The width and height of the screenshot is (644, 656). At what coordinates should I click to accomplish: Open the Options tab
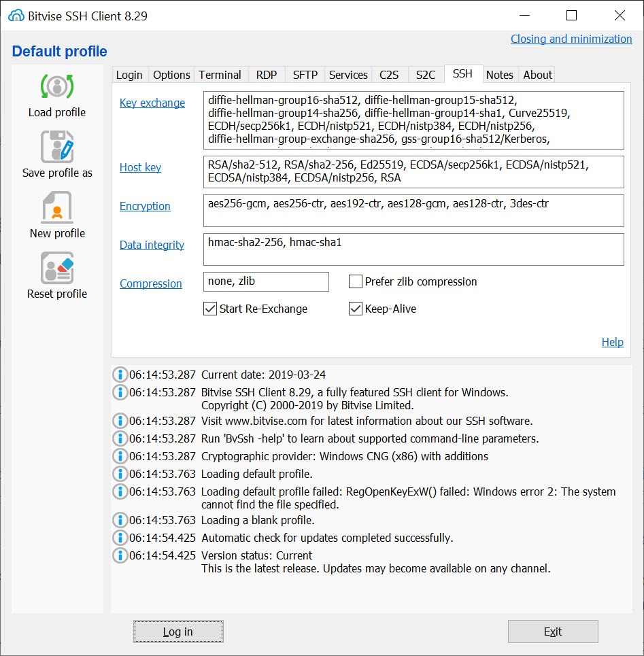click(x=171, y=75)
